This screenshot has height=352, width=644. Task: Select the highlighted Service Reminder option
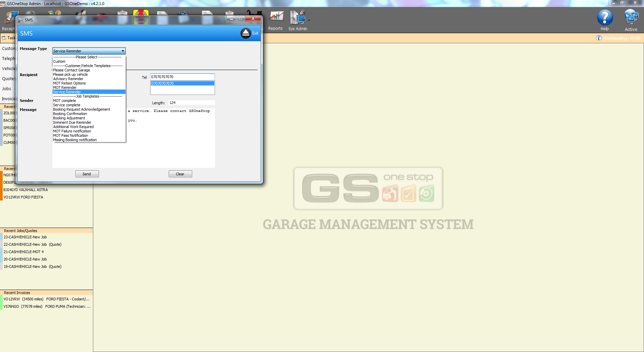point(89,92)
